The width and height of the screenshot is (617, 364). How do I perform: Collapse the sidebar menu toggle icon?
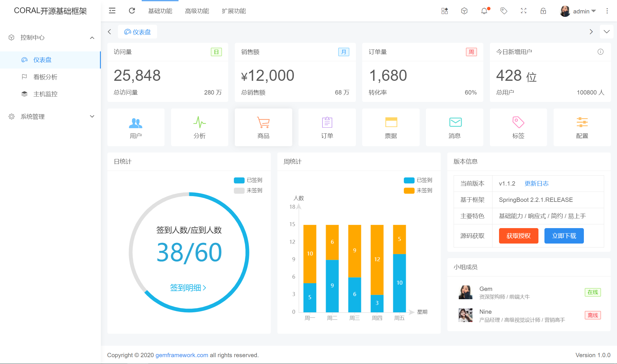point(112,11)
